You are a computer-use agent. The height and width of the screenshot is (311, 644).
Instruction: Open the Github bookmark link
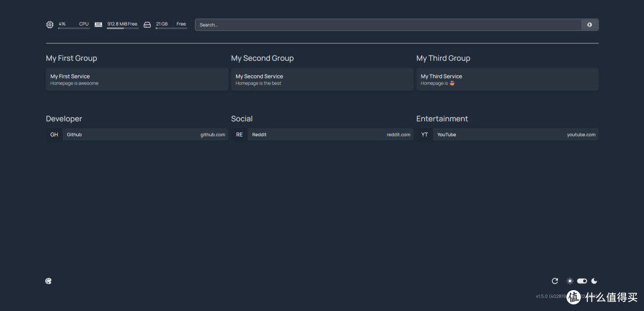point(145,134)
